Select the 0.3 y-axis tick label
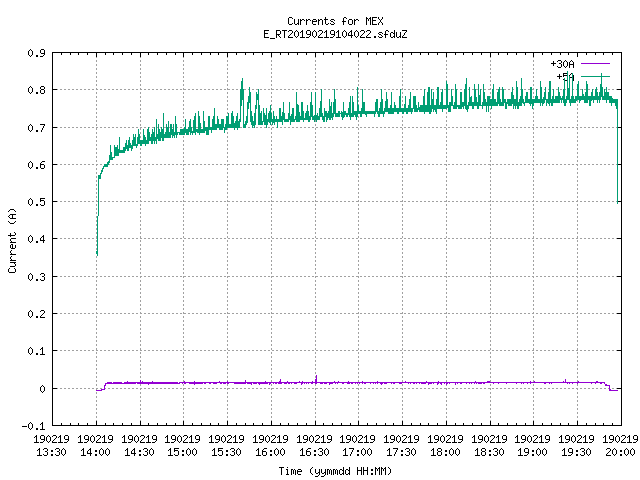 (x=36, y=277)
